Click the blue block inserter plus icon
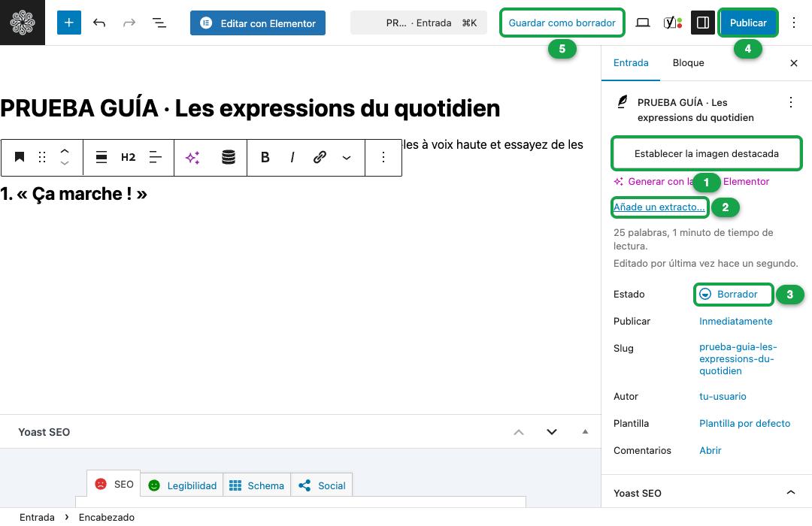Viewport: 812px width, 526px height. 69,23
